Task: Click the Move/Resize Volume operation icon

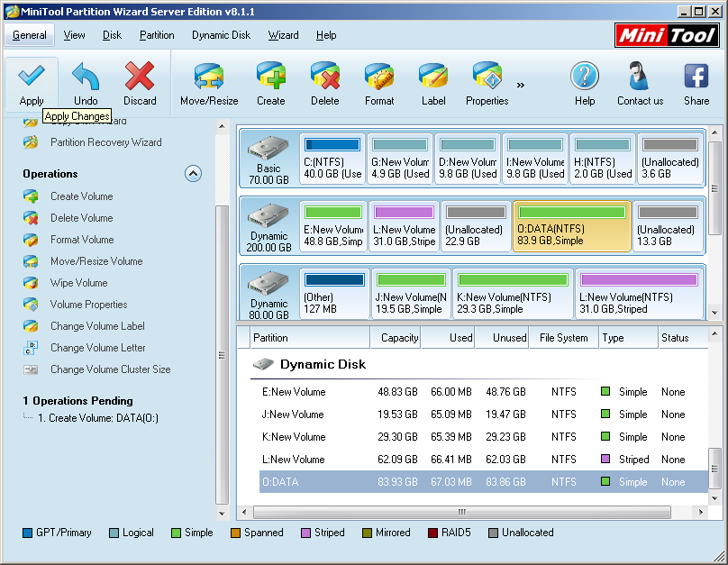Action: (31, 261)
